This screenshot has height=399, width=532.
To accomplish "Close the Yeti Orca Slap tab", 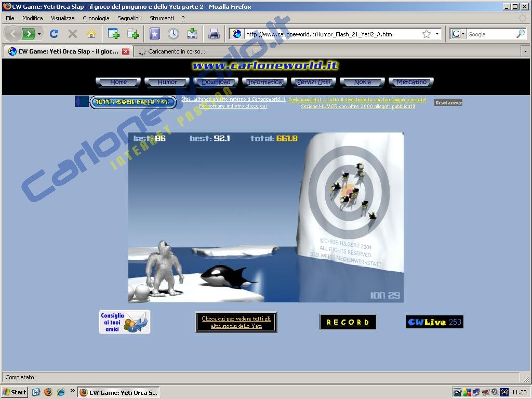I will point(126,51).
